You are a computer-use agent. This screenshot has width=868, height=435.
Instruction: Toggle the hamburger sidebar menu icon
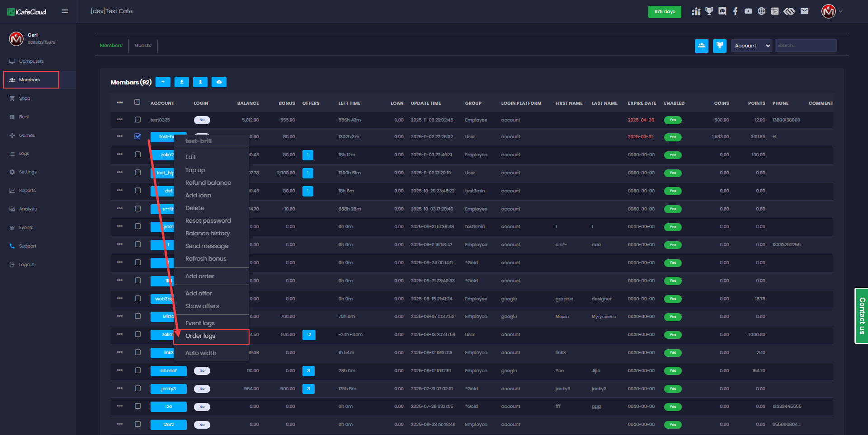[x=65, y=11]
